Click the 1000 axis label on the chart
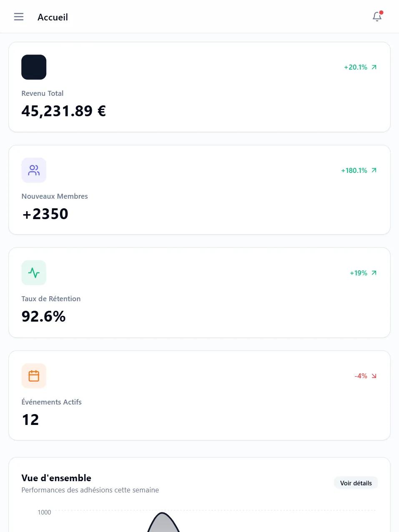This screenshot has height=532, width=399. click(44, 512)
